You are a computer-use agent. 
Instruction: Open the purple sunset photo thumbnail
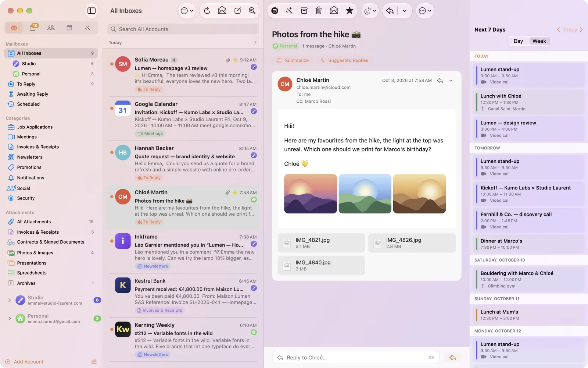coord(311,194)
